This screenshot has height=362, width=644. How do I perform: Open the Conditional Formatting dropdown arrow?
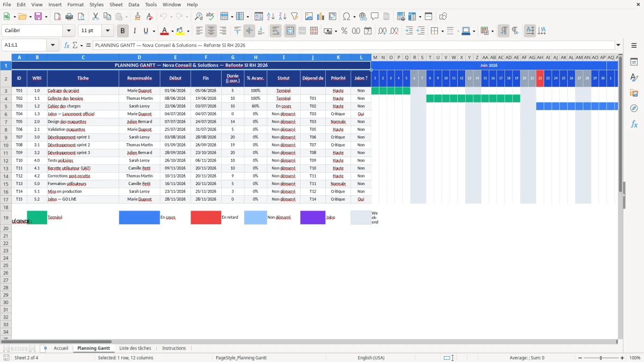coord(492,31)
